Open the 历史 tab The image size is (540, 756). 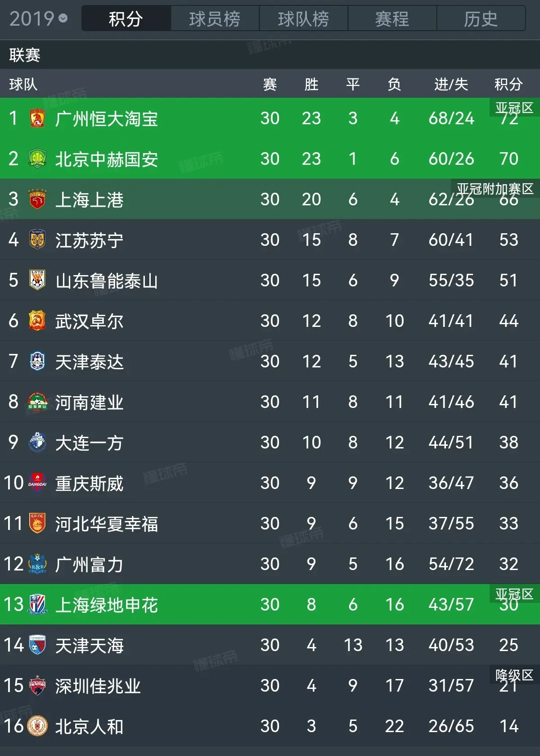(x=481, y=18)
